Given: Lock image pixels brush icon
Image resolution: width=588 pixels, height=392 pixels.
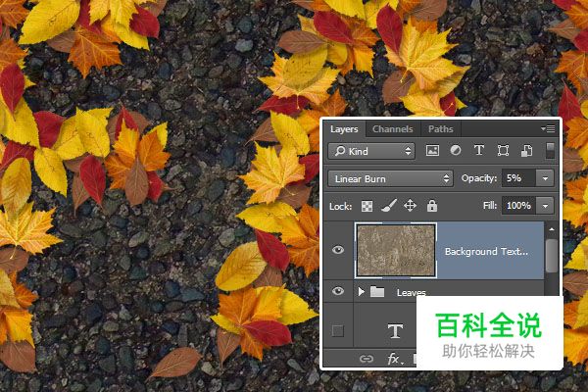Looking at the screenshot, I should click(388, 206).
